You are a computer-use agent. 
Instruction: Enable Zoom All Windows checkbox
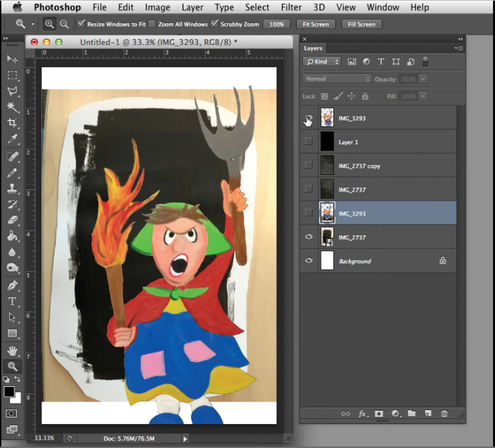click(152, 24)
